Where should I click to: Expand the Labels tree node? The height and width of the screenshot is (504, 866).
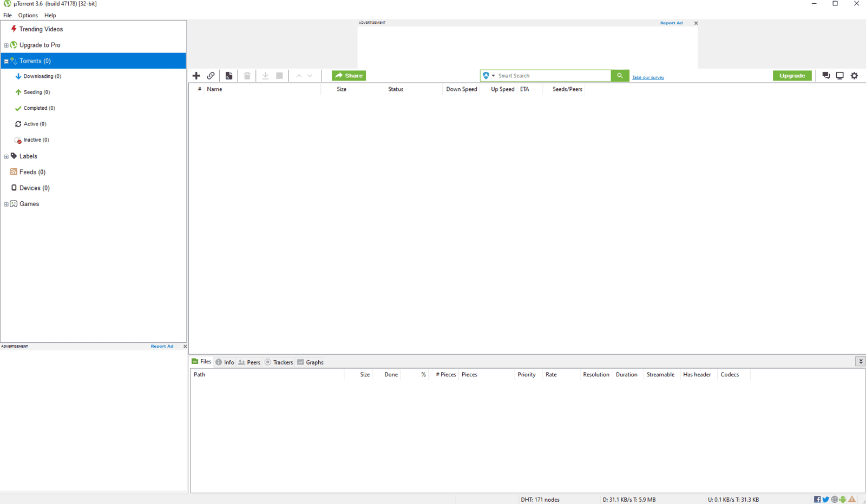(x=6, y=157)
